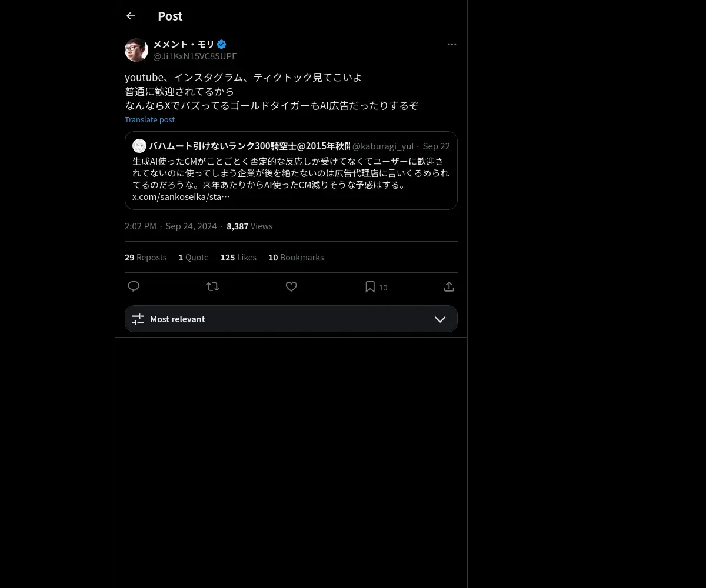Image resolution: width=706 pixels, height=588 pixels.
Task: Click the share upload icon
Action: 449,286
